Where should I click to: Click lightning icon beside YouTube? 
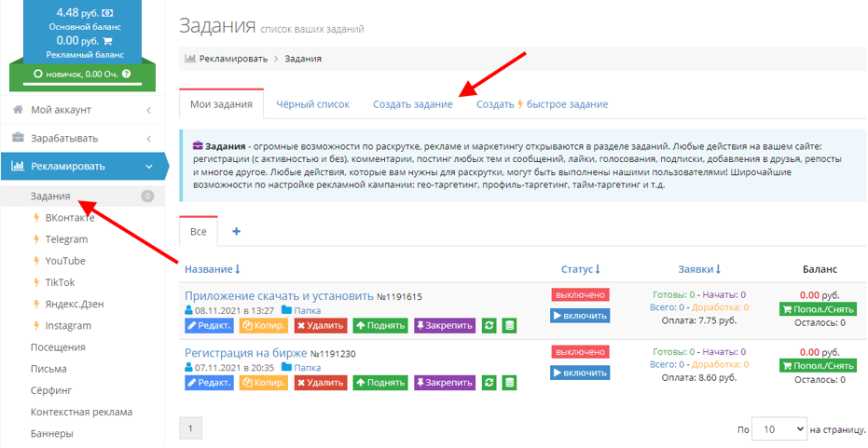click(36, 261)
